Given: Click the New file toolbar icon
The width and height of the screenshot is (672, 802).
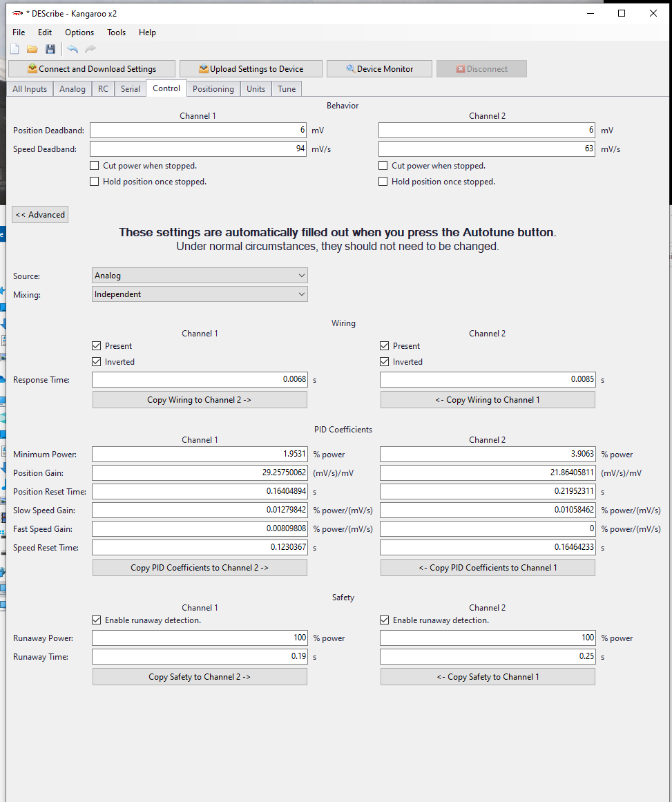Looking at the screenshot, I should coord(15,49).
